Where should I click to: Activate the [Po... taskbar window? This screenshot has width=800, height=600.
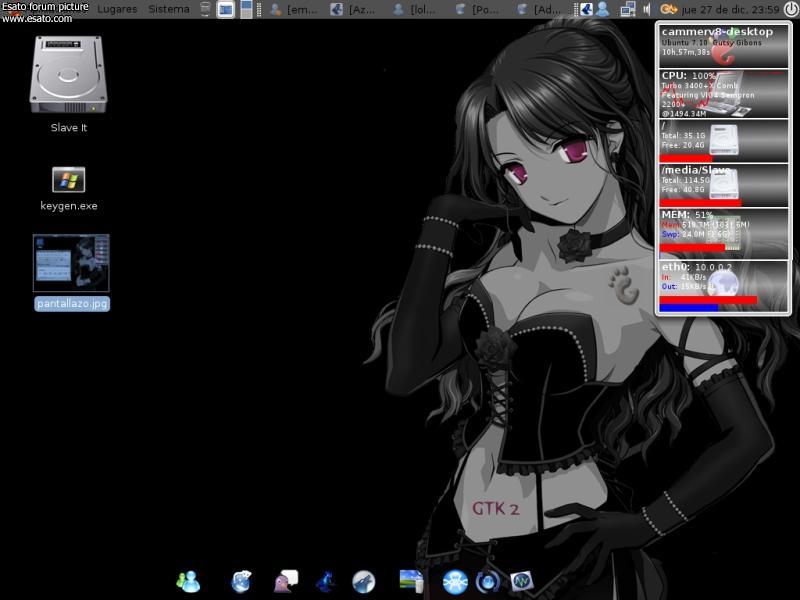coord(478,9)
